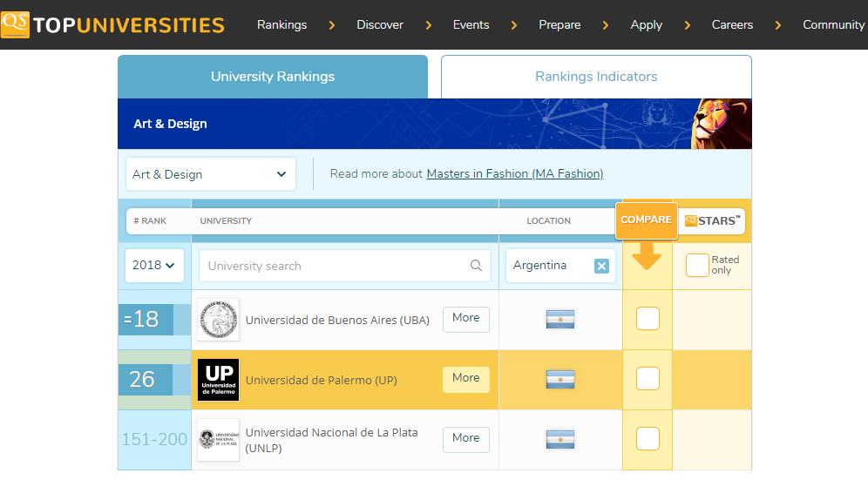Screen dimensions: 868x480
Task: Click More for Universidad de Palermo
Action: tap(466, 380)
